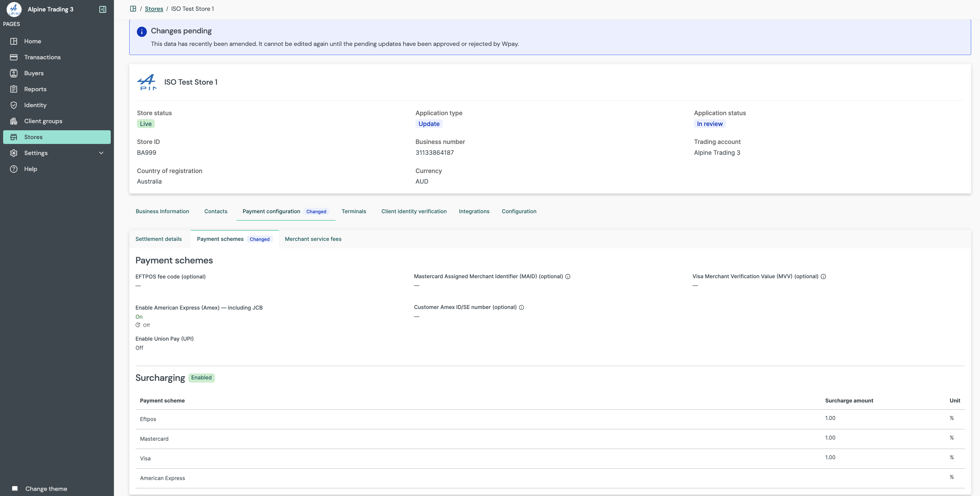The width and height of the screenshot is (980, 496).
Task: Revert American Express setting to Off
Action: [x=143, y=325]
